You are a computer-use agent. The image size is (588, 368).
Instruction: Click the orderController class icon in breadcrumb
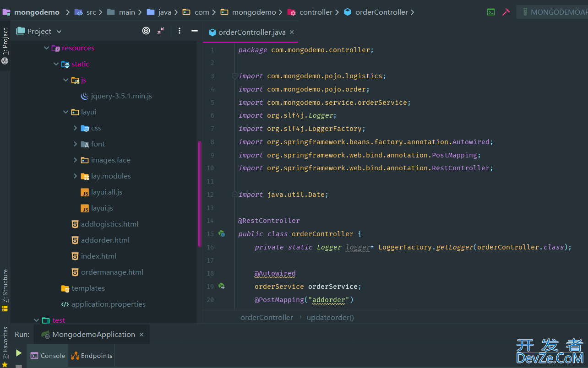[x=348, y=12]
